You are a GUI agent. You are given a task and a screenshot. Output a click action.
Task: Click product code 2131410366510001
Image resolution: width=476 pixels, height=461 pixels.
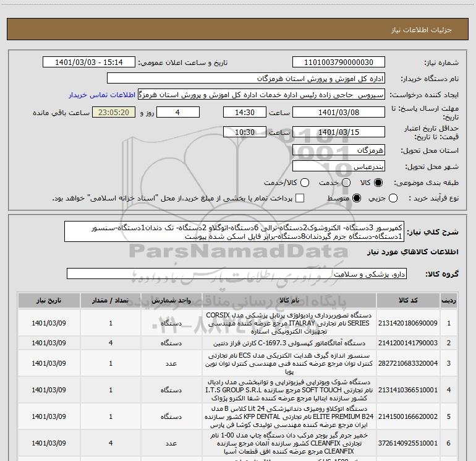(x=408, y=390)
